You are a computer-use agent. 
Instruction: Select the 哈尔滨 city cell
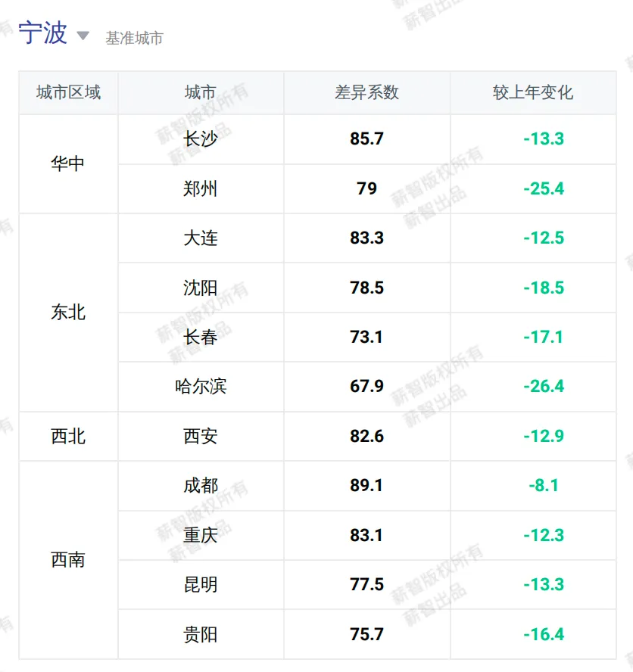coord(201,387)
